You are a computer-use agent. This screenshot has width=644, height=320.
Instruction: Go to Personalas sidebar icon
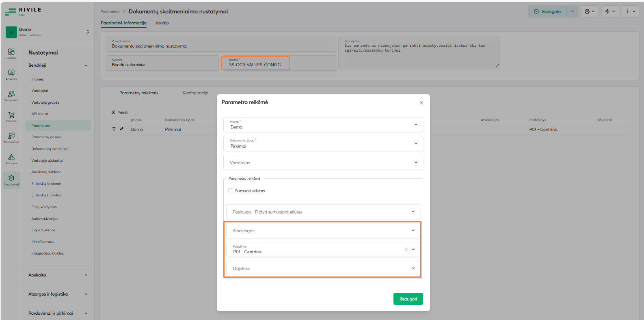coord(11,96)
